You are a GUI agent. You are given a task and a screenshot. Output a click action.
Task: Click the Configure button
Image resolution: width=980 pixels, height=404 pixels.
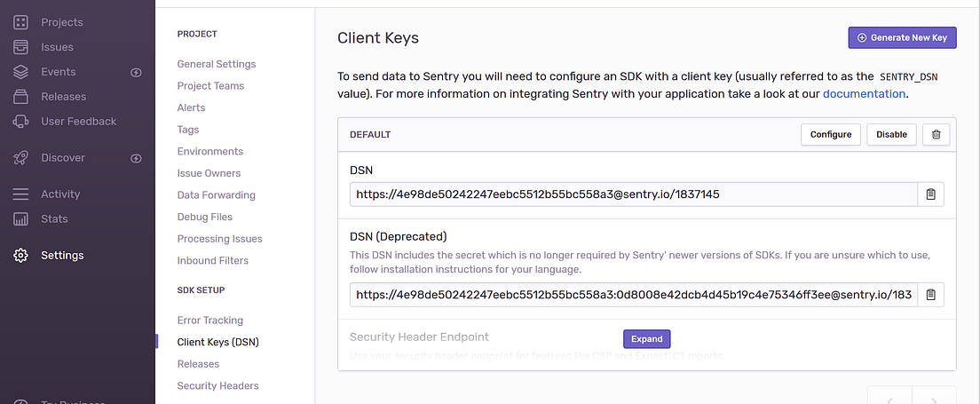tap(831, 134)
